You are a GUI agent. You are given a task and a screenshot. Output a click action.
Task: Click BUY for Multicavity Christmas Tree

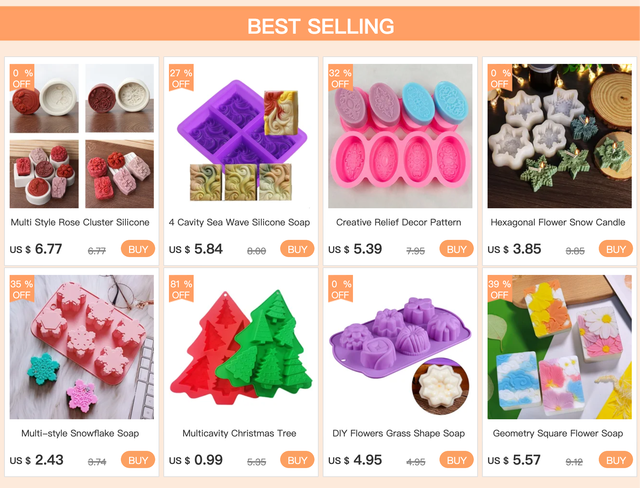click(297, 460)
